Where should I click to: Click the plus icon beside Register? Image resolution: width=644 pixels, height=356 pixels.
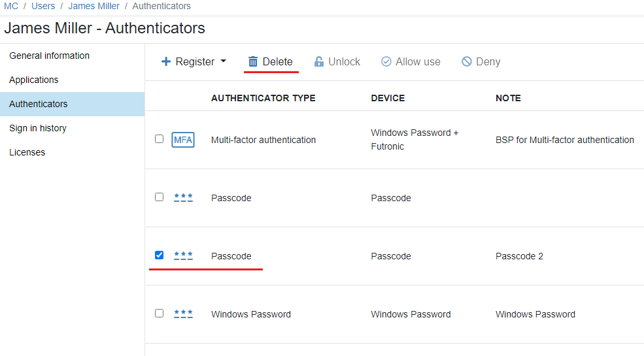pyautogui.click(x=166, y=61)
